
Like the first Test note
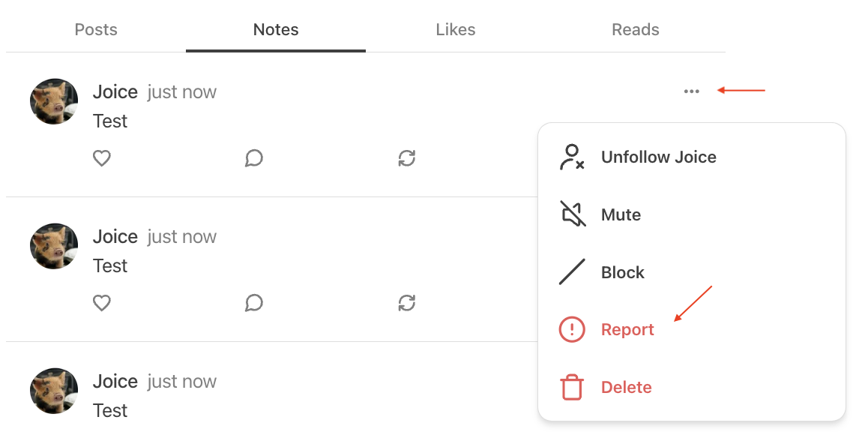pyautogui.click(x=102, y=158)
